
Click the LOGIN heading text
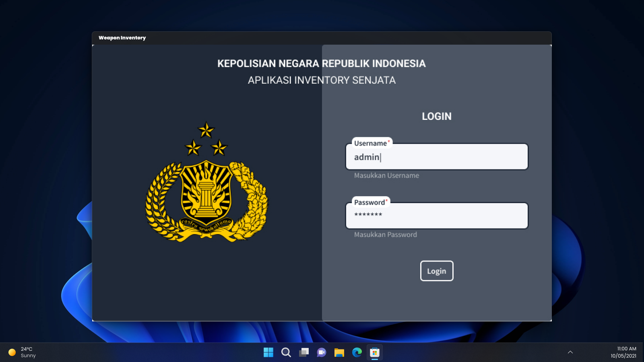[x=437, y=116]
